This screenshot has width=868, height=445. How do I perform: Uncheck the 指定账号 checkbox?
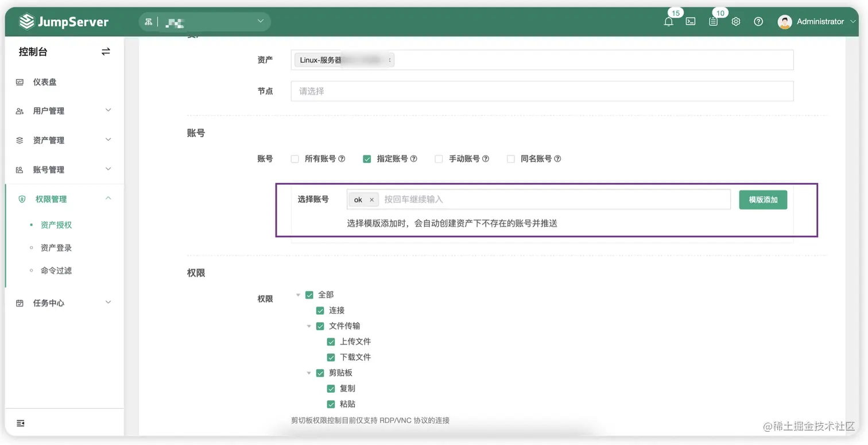(367, 158)
